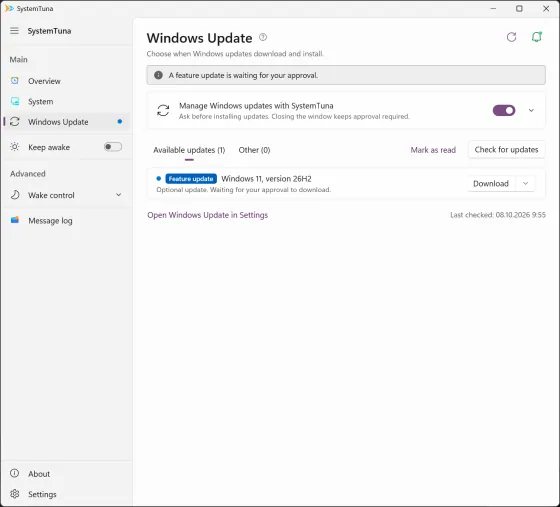Open the hamburger navigation menu
The image size is (560, 507).
pyautogui.click(x=14, y=31)
